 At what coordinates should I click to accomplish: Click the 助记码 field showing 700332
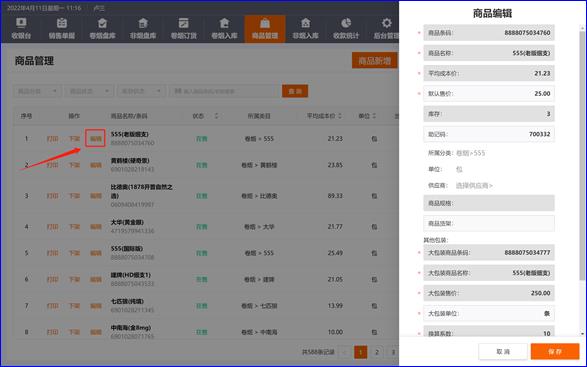coord(489,134)
